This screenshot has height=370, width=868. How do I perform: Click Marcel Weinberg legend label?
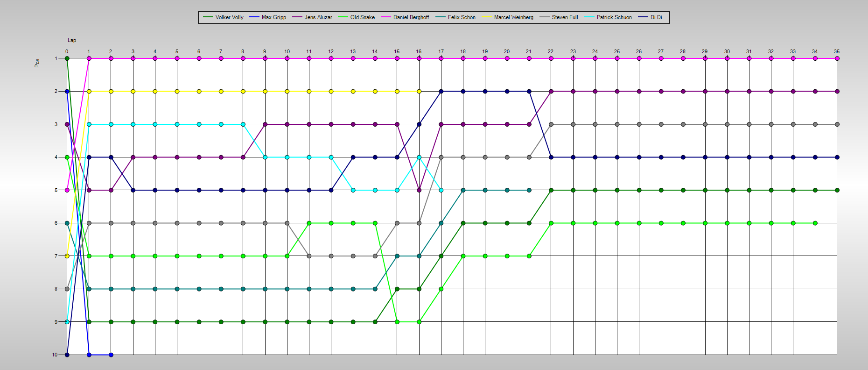[513, 17]
